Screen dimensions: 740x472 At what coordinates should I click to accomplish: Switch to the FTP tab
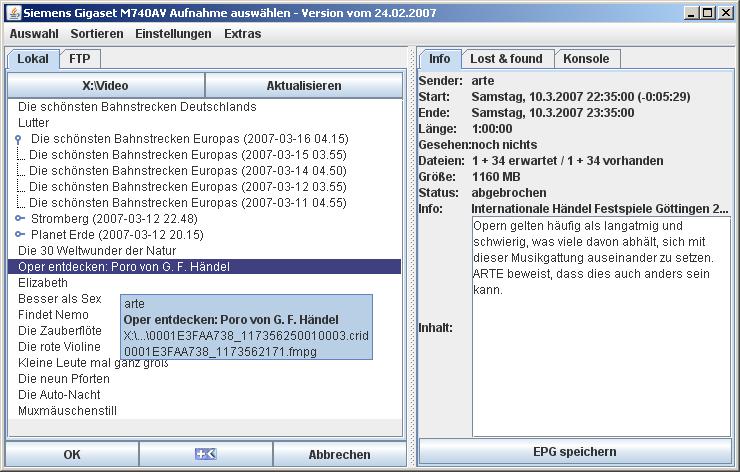[x=79, y=59]
